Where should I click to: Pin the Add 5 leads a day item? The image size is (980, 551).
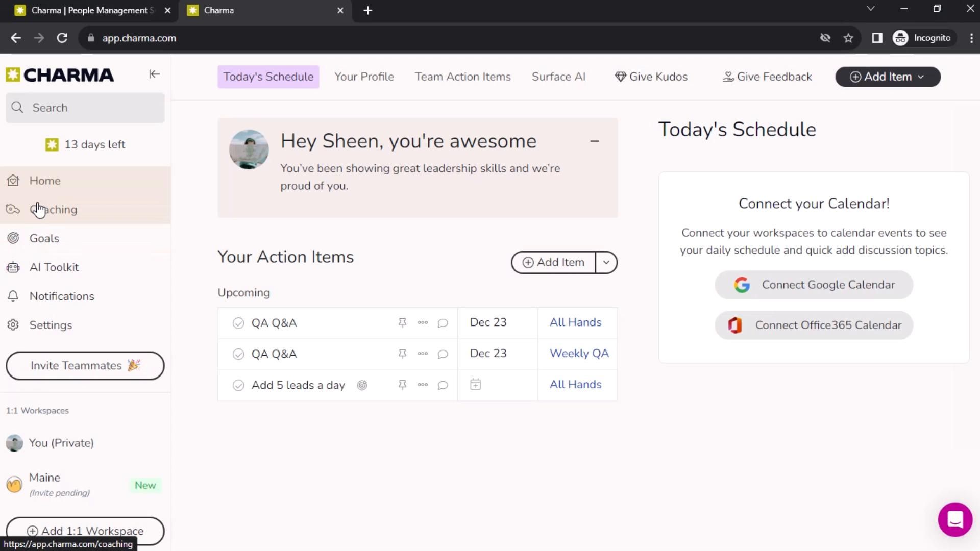click(402, 385)
